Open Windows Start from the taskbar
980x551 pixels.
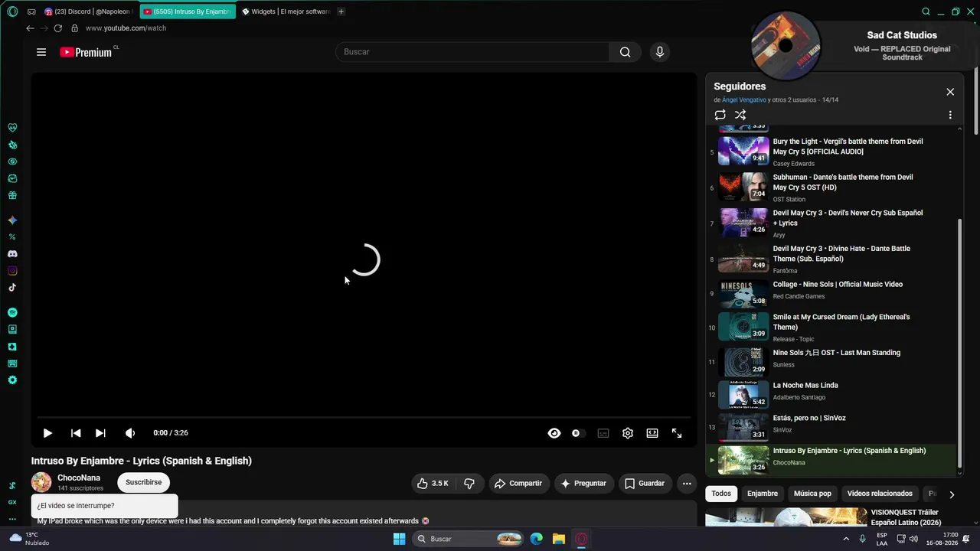(x=399, y=539)
